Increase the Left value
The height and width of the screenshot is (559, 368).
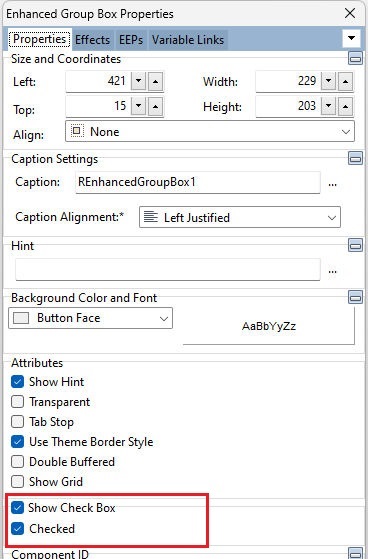155,82
